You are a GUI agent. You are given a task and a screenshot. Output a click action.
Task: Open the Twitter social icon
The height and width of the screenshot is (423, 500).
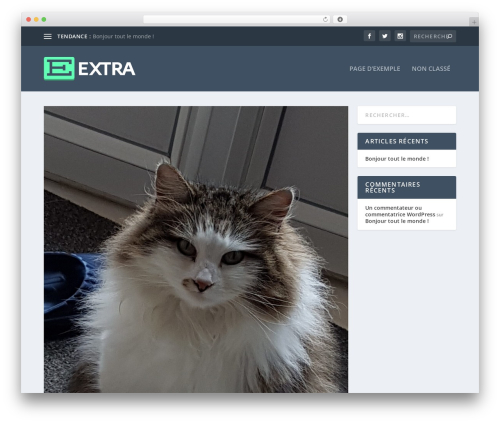pyautogui.click(x=385, y=36)
